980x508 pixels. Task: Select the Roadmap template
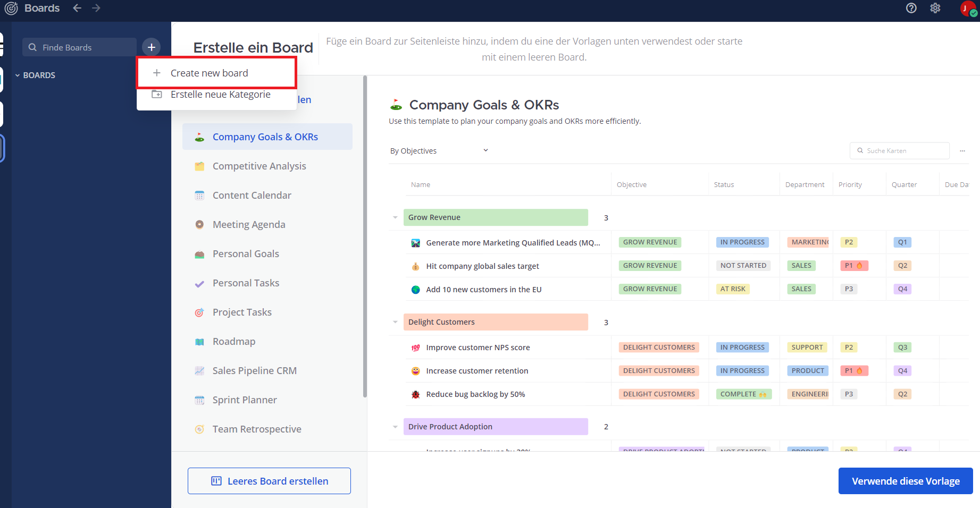tap(233, 342)
